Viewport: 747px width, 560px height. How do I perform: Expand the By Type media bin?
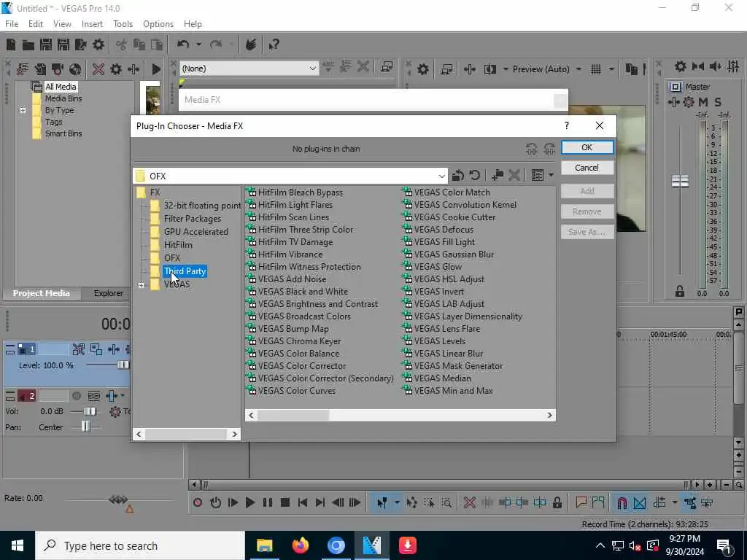[23, 111]
